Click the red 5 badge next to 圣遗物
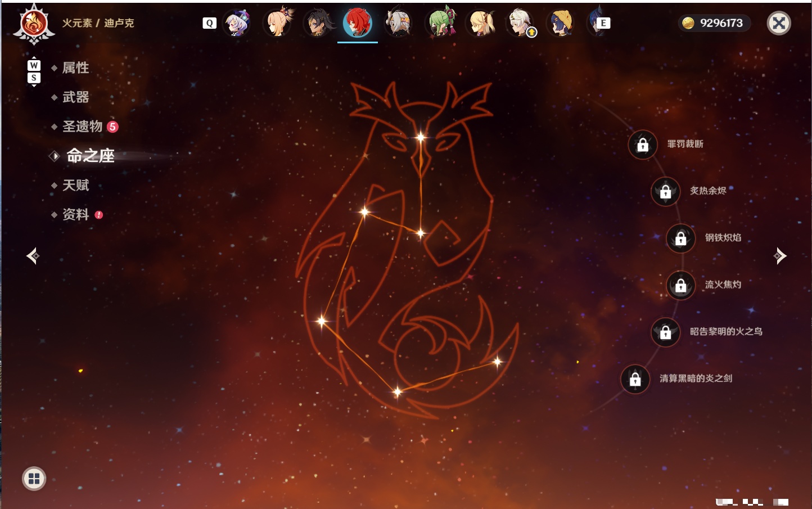 [x=112, y=127]
